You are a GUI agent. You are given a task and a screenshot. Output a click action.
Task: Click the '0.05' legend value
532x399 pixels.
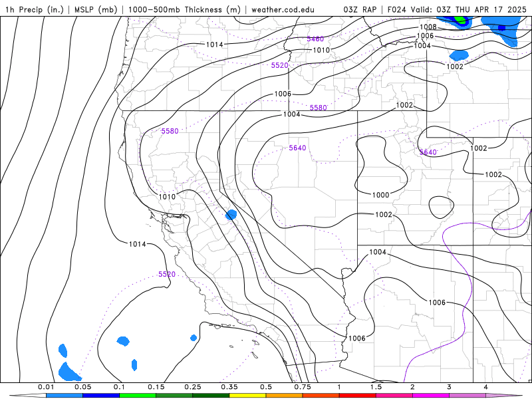point(82,387)
